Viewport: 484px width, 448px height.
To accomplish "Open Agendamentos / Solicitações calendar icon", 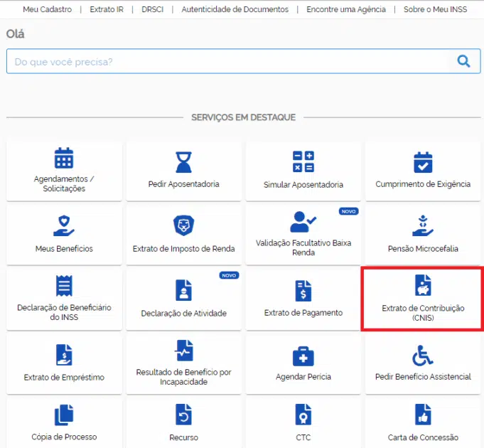I will [x=64, y=158].
